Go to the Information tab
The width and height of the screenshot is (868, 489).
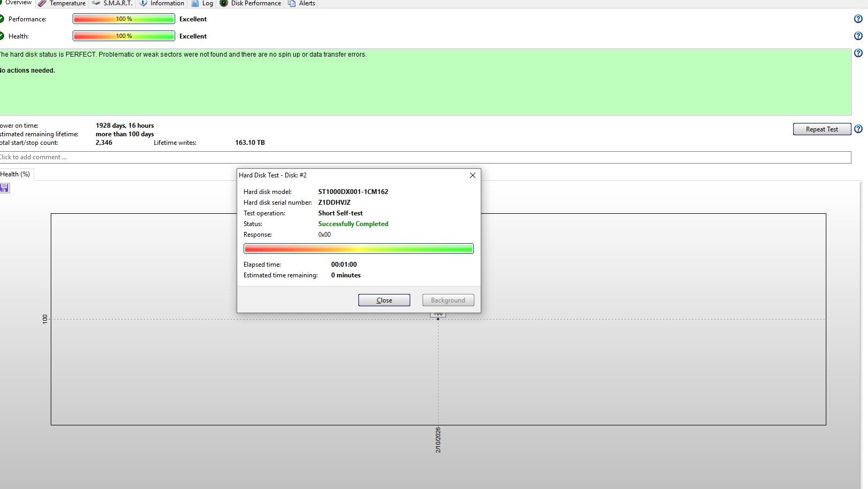click(x=162, y=4)
